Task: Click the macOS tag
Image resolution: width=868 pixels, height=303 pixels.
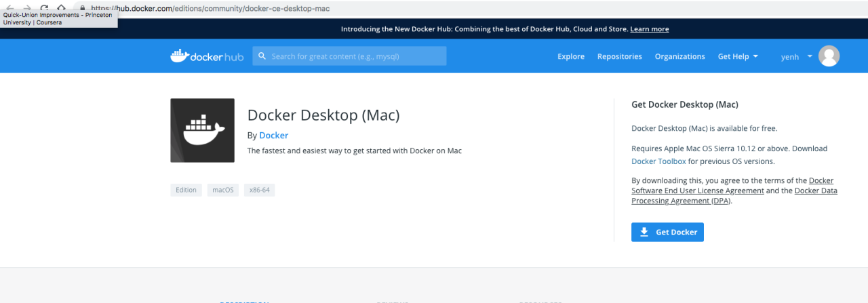Action: coord(222,190)
